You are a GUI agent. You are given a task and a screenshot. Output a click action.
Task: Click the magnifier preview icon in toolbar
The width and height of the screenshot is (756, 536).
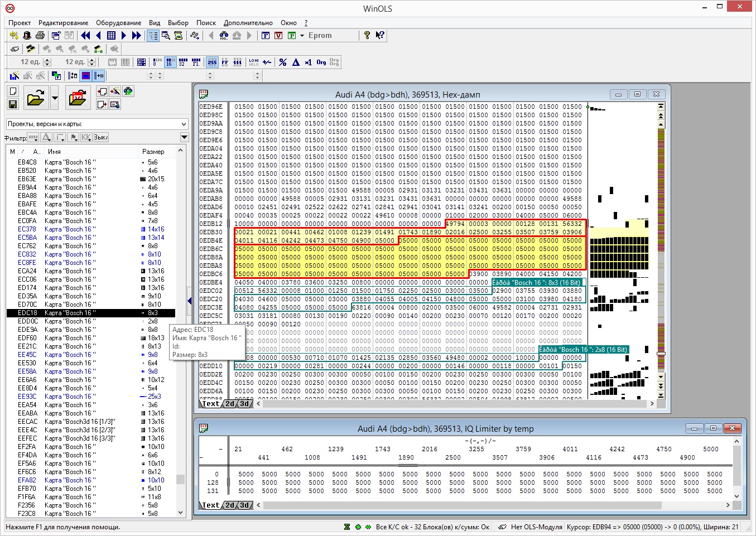click(166, 35)
